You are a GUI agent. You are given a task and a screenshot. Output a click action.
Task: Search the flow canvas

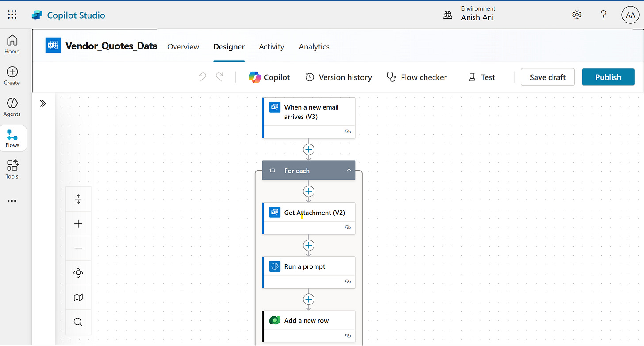pyautogui.click(x=78, y=322)
